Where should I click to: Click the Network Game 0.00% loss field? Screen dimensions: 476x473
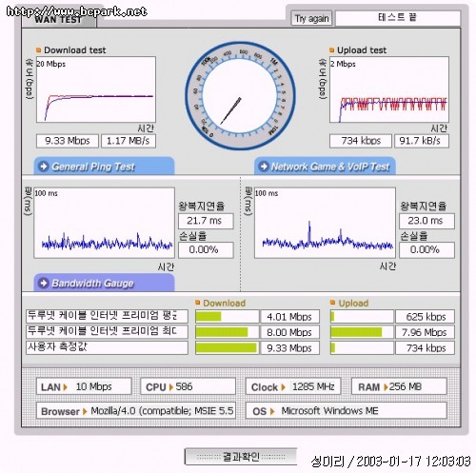[x=426, y=250]
